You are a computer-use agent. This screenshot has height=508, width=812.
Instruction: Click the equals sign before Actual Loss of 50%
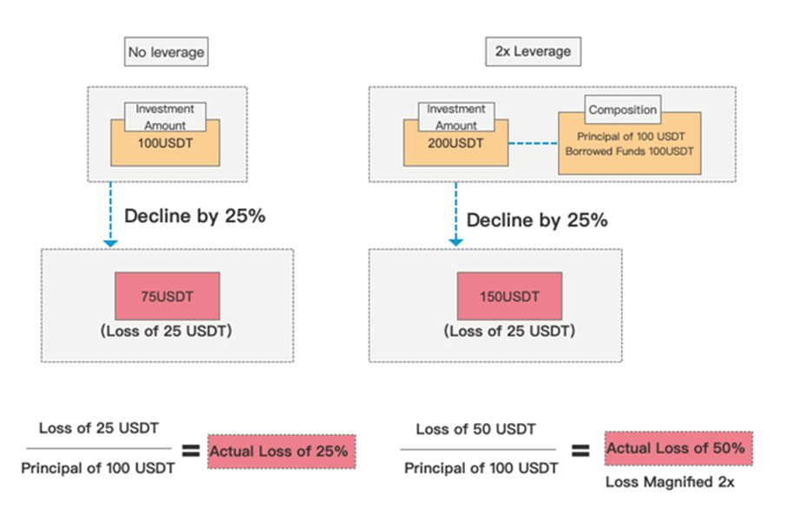tap(580, 451)
